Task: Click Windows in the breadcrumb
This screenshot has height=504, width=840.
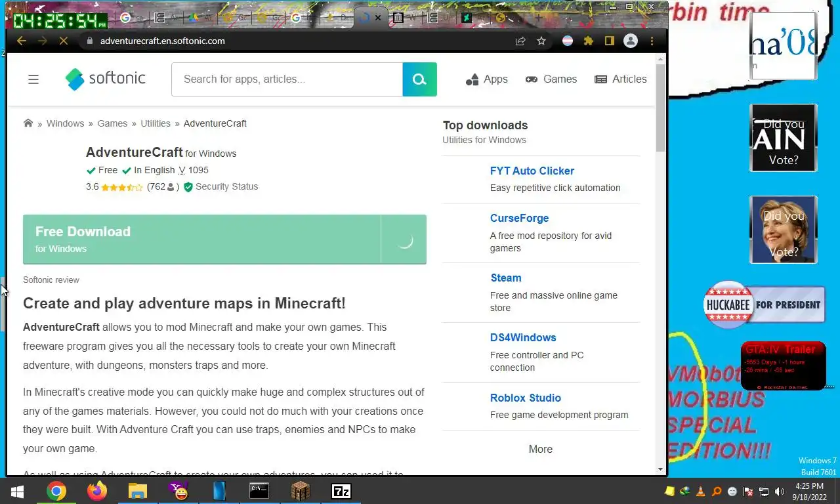Action: (65, 123)
